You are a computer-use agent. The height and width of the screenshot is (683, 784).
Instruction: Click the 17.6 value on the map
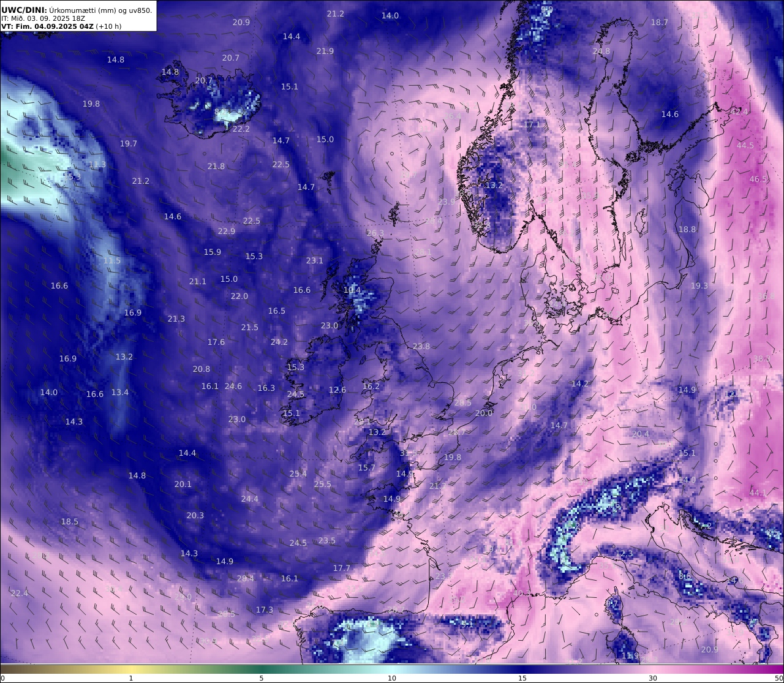point(216,342)
